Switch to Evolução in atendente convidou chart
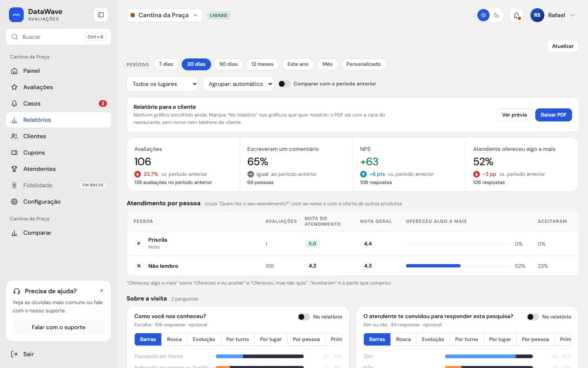Viewport: 588px width, 368px height. (433, 339)
